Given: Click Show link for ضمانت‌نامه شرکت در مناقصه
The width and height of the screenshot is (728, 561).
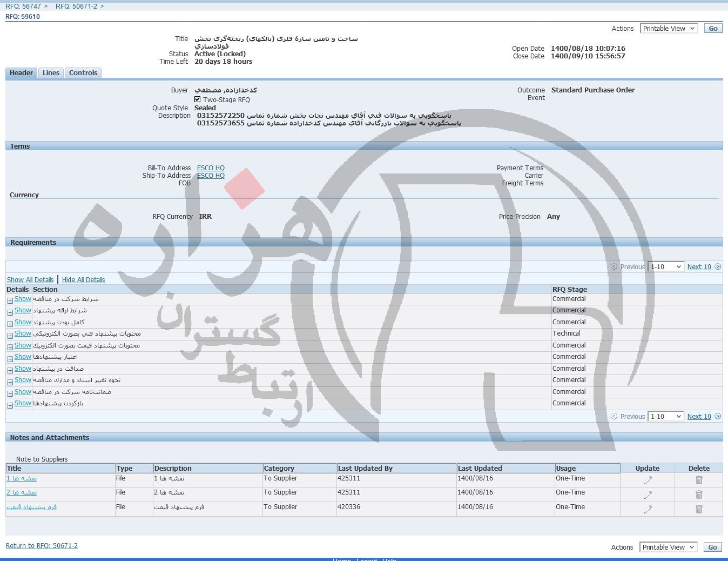Looking at the screenshot, I should tap(23, 392).
